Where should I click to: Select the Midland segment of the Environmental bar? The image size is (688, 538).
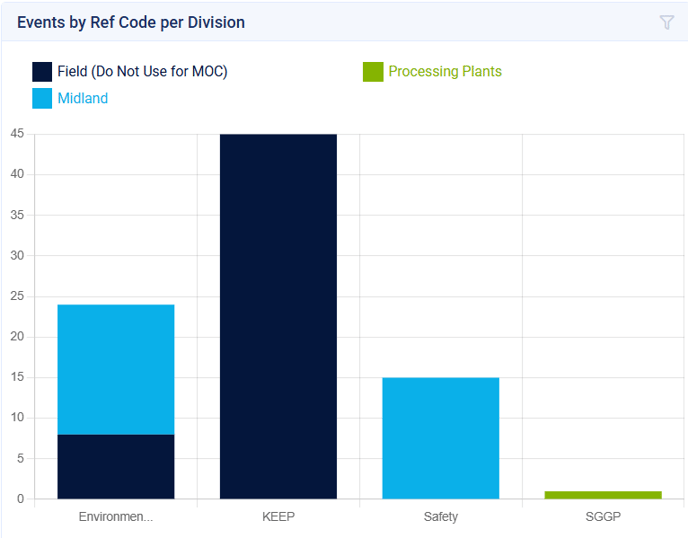click(x=116, y=369)
